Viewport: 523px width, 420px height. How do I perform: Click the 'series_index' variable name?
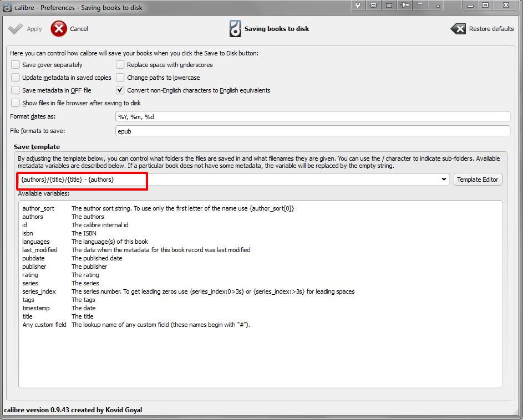pyautogui.click(x=39, y=291)
